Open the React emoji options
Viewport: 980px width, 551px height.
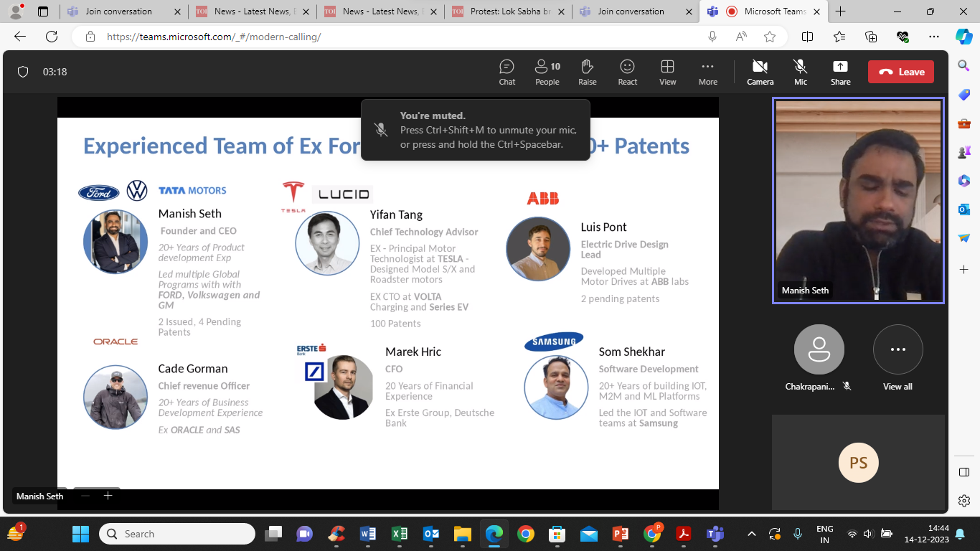tap(627, 72)
